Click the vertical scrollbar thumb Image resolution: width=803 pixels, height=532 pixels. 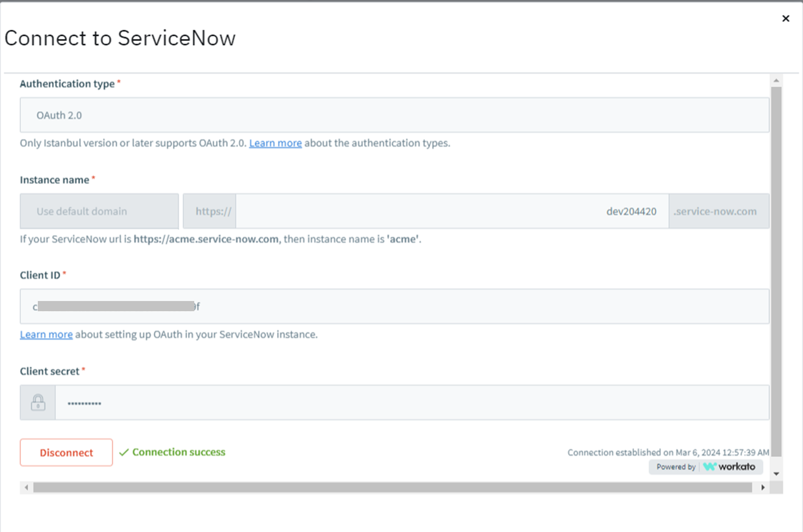coord(776,271)
